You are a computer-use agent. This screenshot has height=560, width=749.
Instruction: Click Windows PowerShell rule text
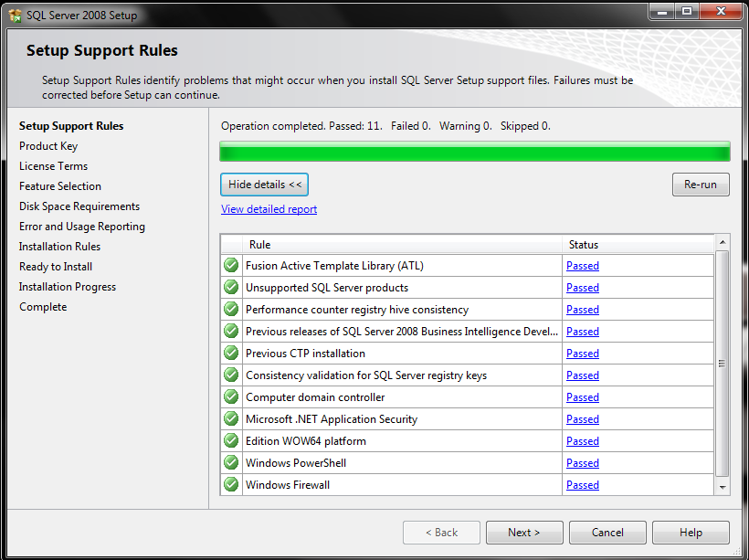point(296,463)
